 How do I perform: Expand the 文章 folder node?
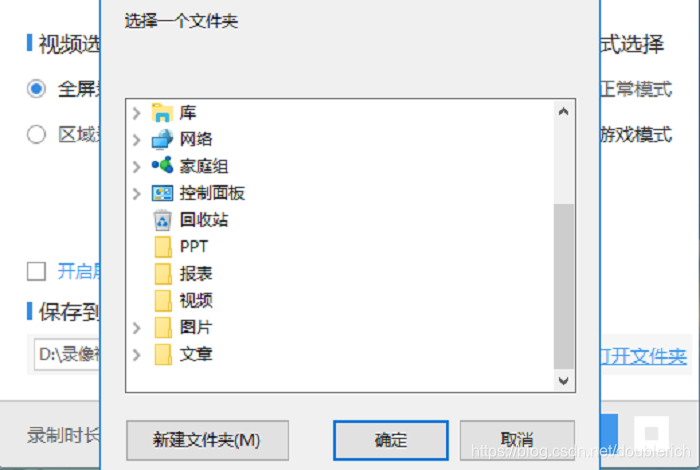click(x=137, y=355)
